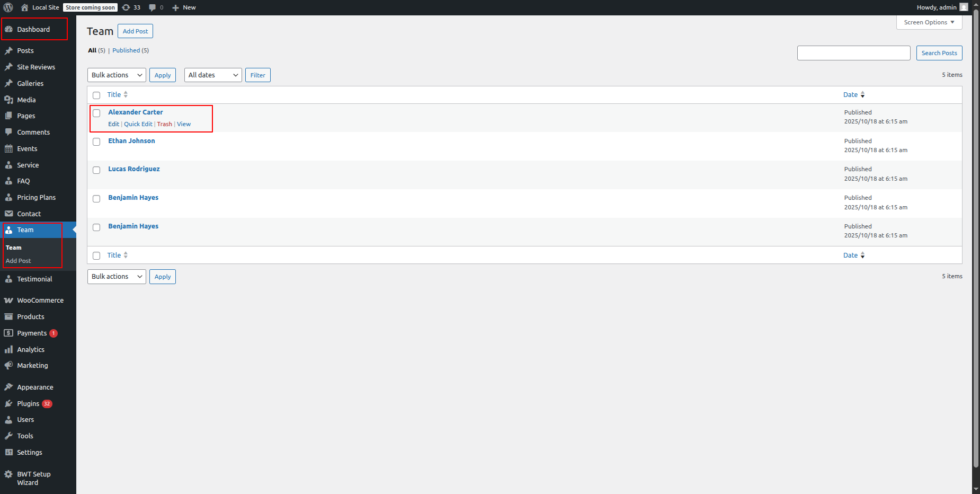Click the Plugins plug icon
The image size is (980, 494).
[x=8, y=403]
